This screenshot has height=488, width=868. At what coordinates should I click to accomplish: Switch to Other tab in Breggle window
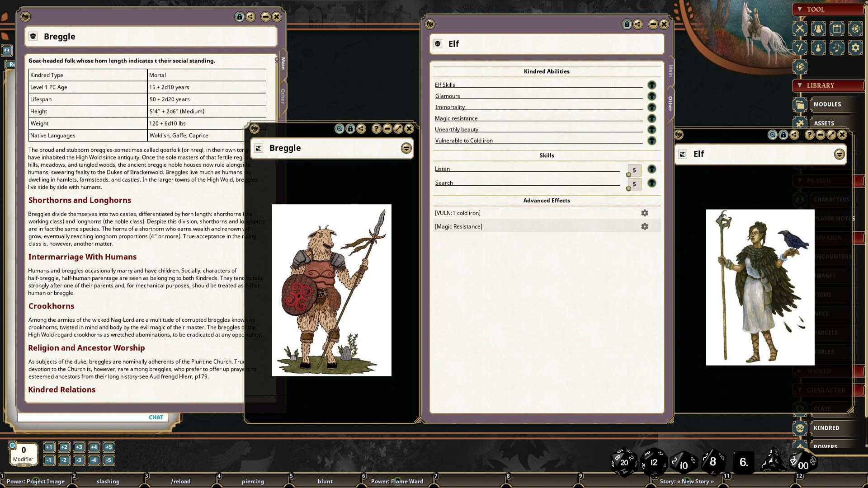(283, 96)
